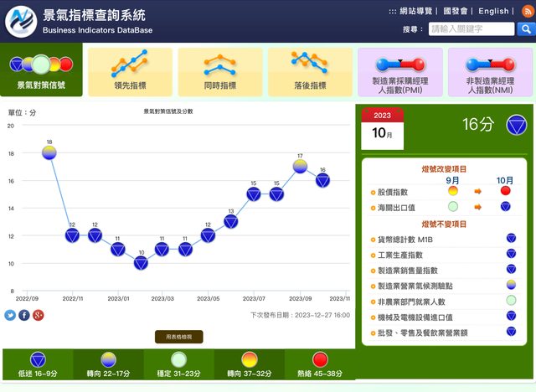Screen dimensions: 536x392
Task: Go to the 落後指標 tab
Action: click(x=310, y=72)
